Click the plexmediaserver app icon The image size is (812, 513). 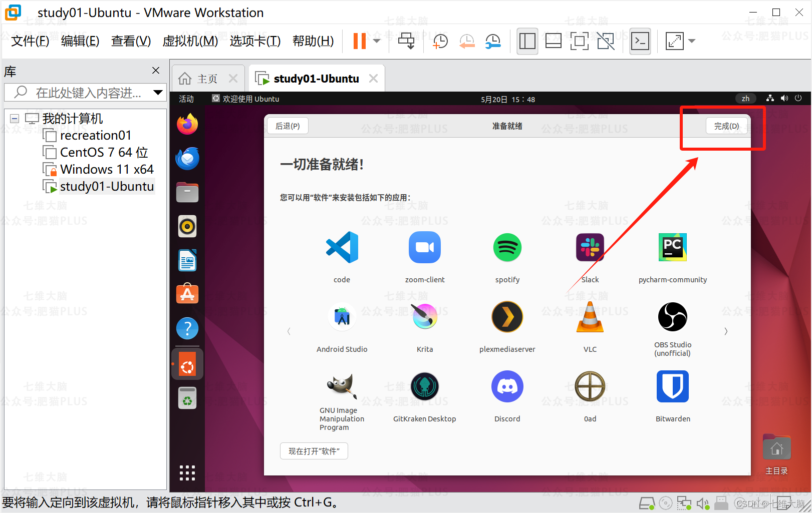(x=507, y=317)
